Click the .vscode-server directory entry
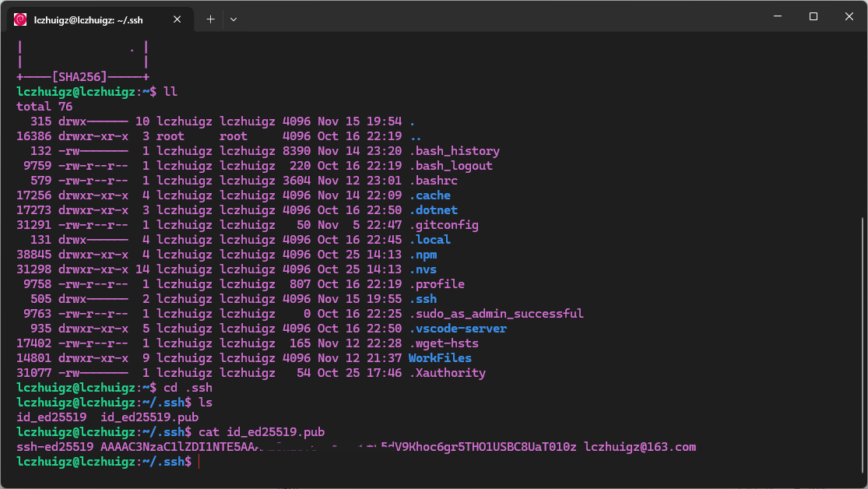Image resolution: width=868 pixels, height=489 pixels. (x=457, y=329)
